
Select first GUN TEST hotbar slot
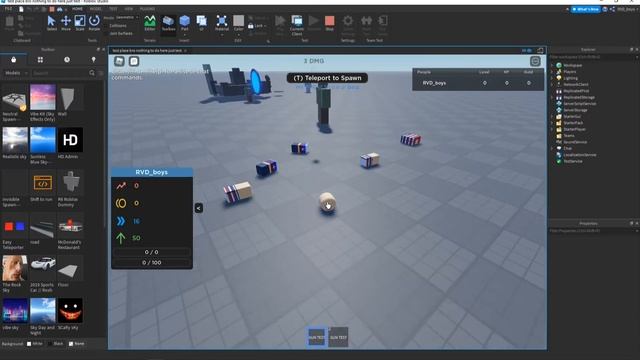point(317,337)
